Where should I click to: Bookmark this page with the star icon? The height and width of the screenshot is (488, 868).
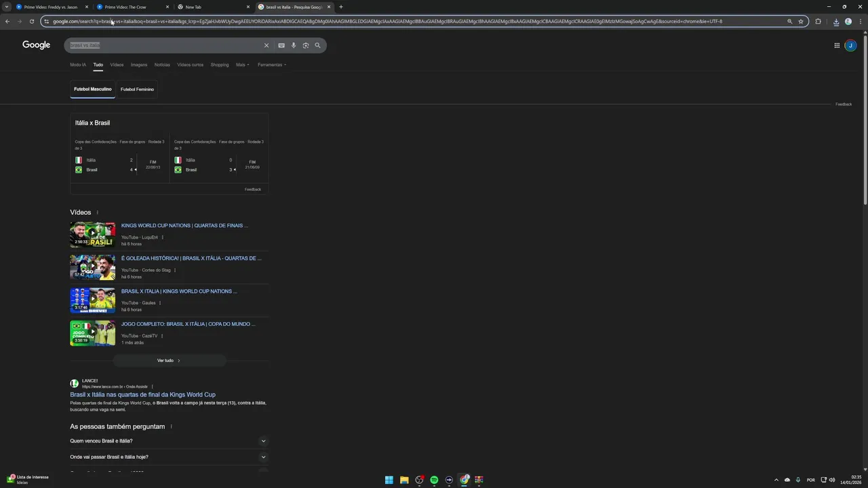(x=801, y=21)
